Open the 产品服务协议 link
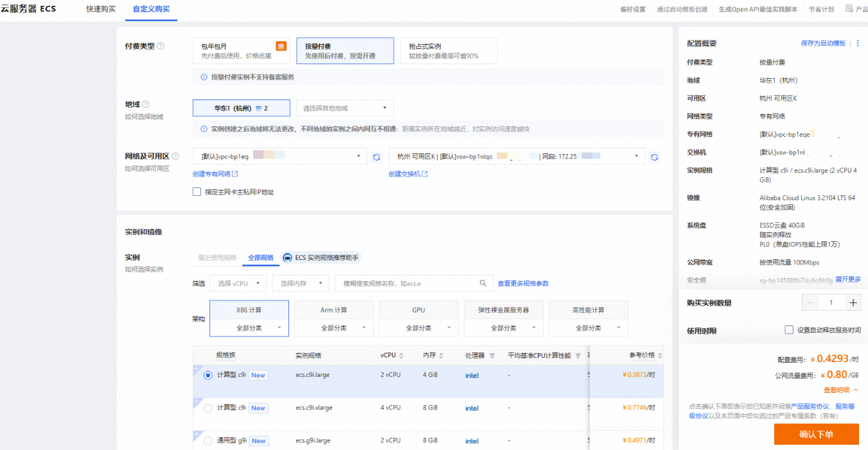The width and height of the screenshot is (868, 450). click(x=811, y=406)
